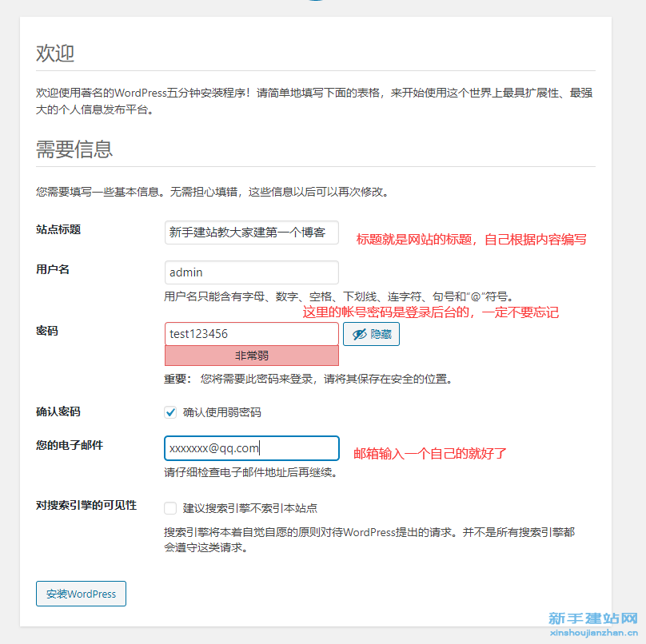This screenshot has height=644, width=646.
Task: Click the 您的电子邮件 email input field
Action: pyautogui.click(x=251, y=448)
